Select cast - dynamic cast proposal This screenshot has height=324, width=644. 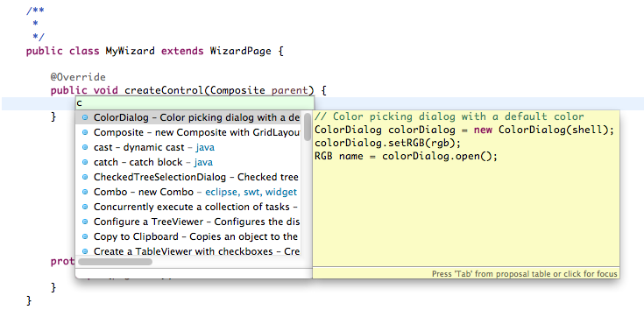click(x=188, y=147)
